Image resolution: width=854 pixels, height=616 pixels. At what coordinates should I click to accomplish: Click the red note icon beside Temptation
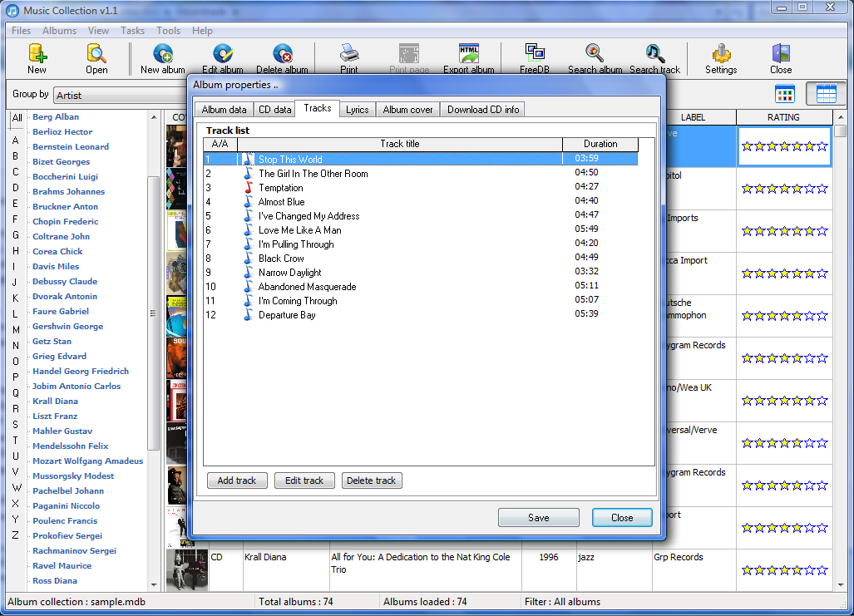[249, 187]
